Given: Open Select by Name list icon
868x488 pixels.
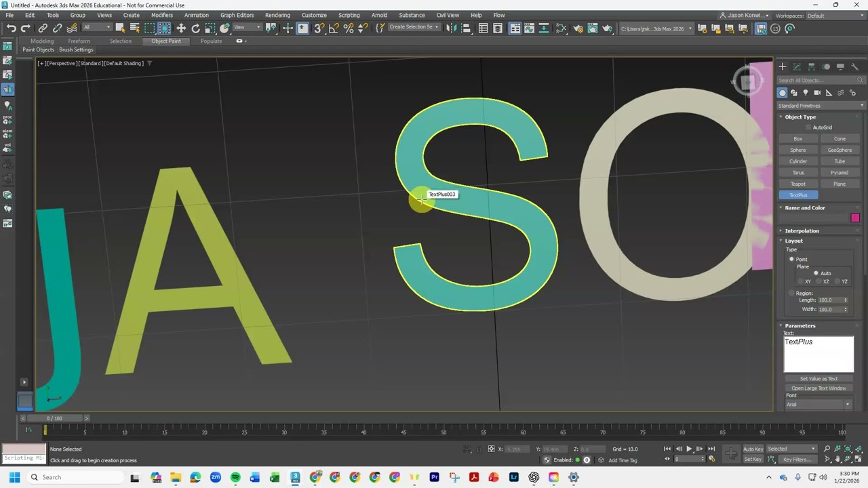Looking at the screenshot, I should pyautogui.click(x=134, y=28).
